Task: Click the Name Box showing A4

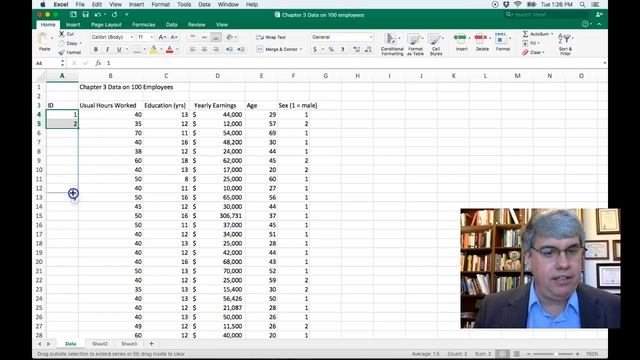Action: pos(50,63)
